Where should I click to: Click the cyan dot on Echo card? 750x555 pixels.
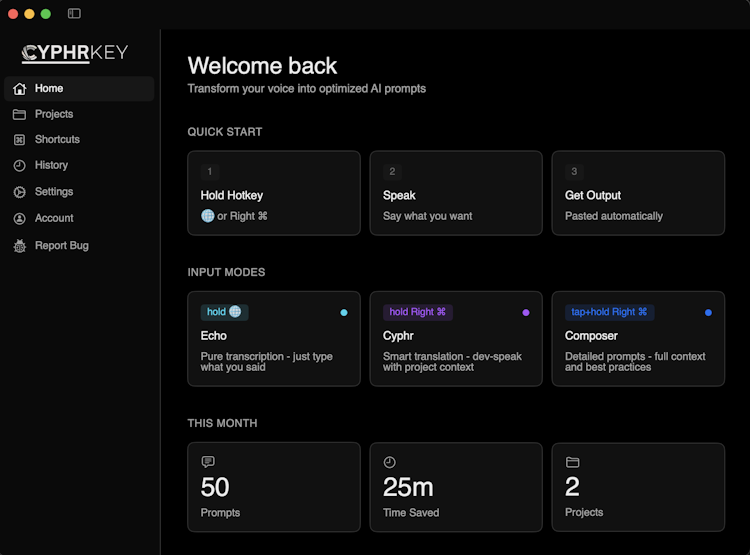tap(344, 312)
